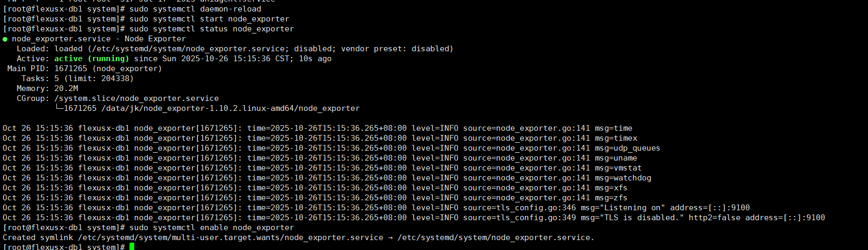This screenshot has height=250, width=868.
Task: Click the msg=watchdog log entry
Action: pos(623,178)
